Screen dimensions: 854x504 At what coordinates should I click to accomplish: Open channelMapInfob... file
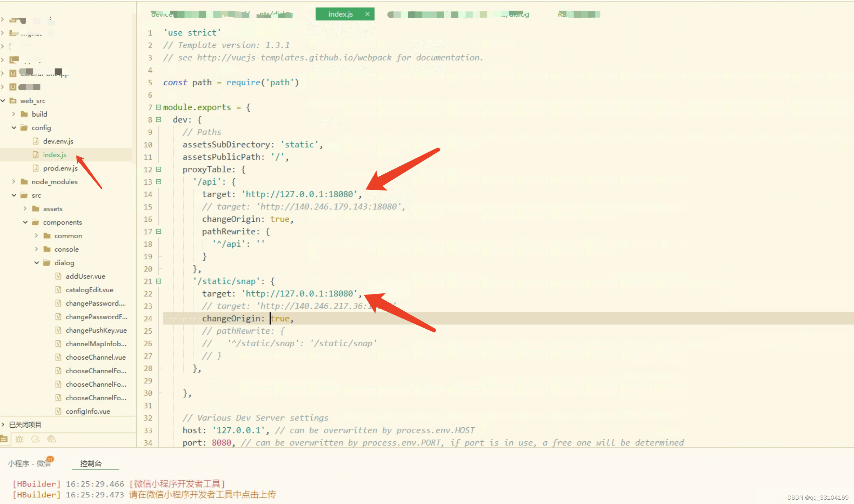96,344
